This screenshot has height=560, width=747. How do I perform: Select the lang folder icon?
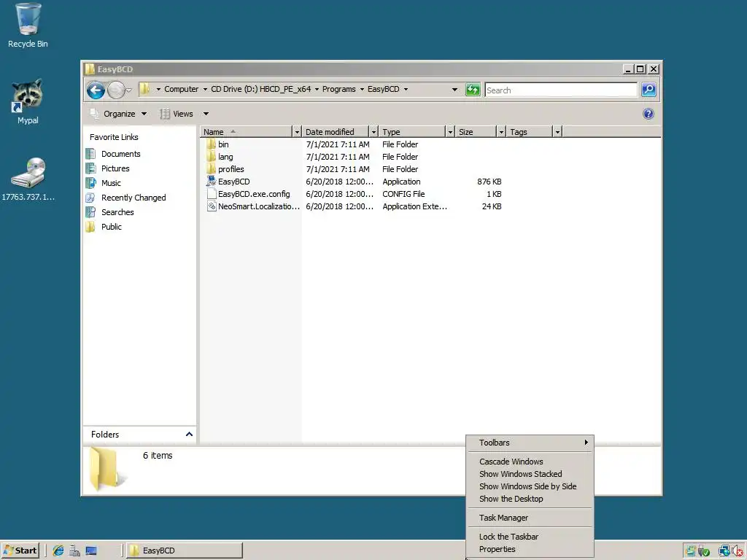tap(211, 157)
